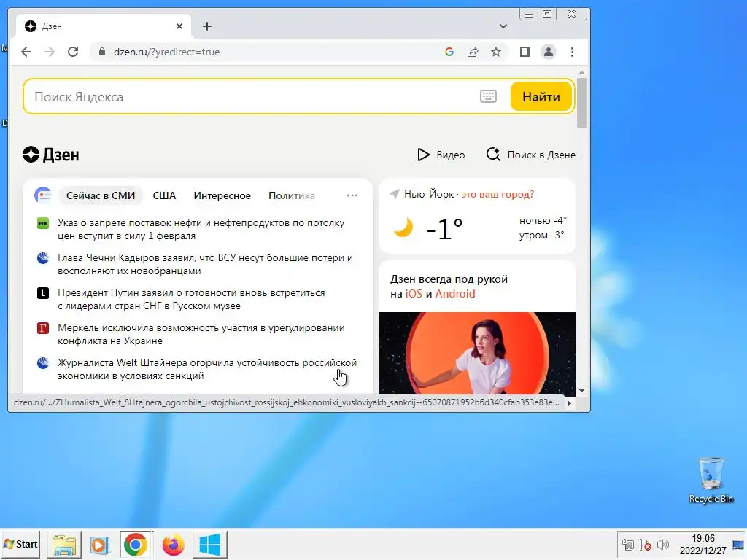This screenshot has height=560, width=747.
Task: Open Поиск в Дзене
Action: pos(531,155)
